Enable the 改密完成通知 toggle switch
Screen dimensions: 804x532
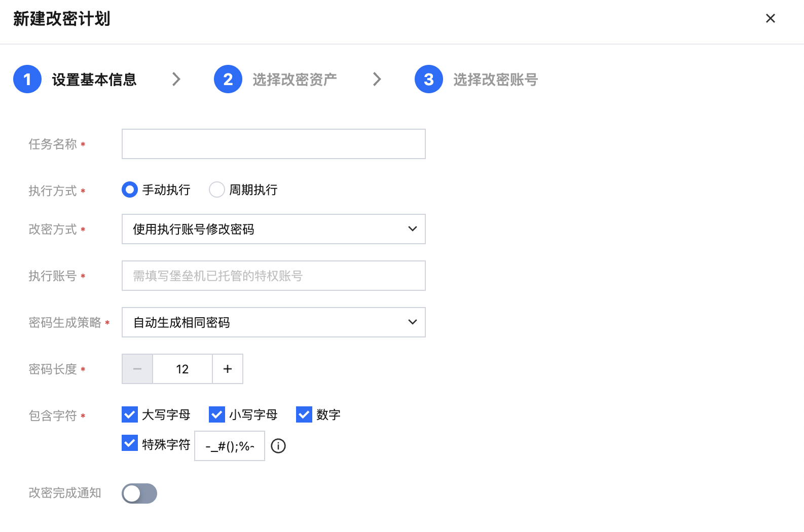tap(139, 493)
